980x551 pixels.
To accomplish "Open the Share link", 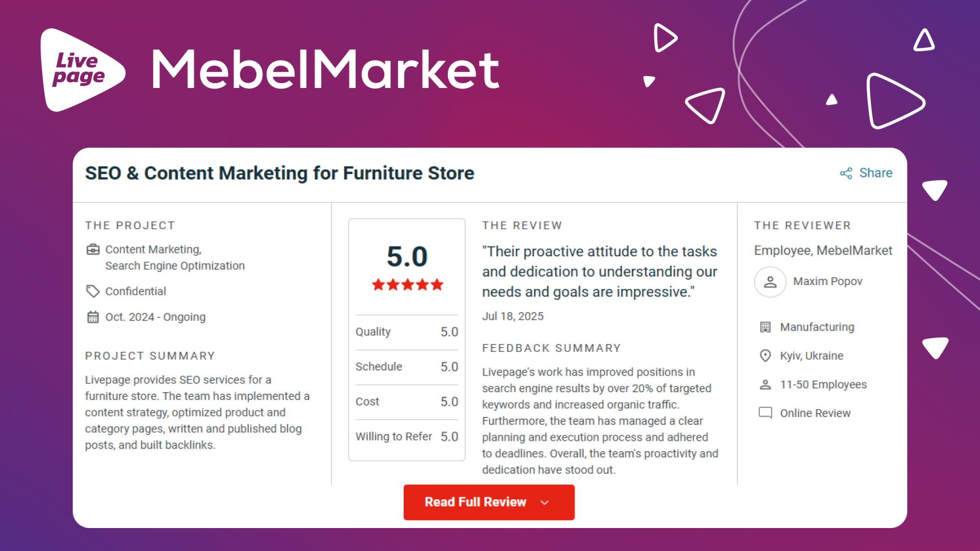I will [x=866, y=173].
